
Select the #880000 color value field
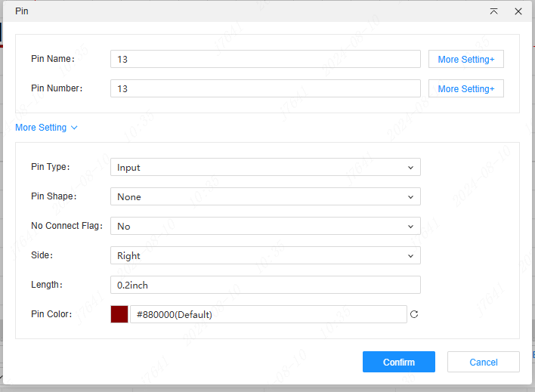pos(268,314)
